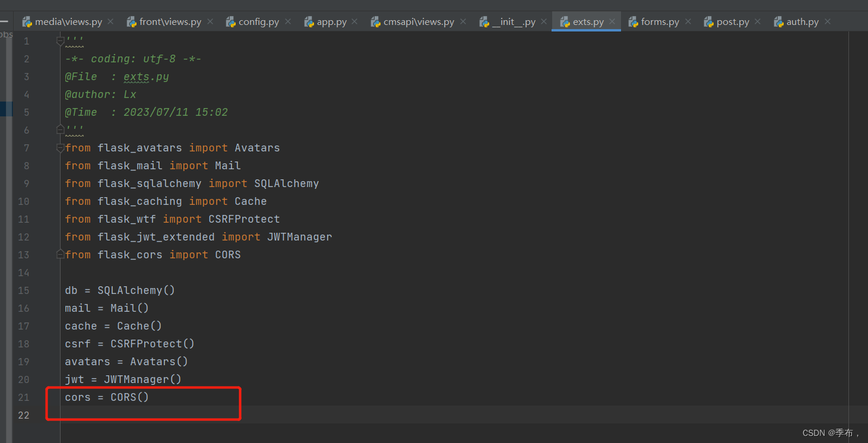Close the forms.py tab
Screen dimensions: 868x443
688,21
